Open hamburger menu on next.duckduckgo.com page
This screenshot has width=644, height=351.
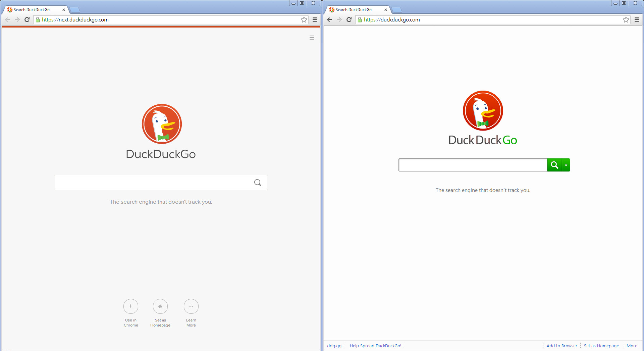pyautogui.click(x=312, y=38)
